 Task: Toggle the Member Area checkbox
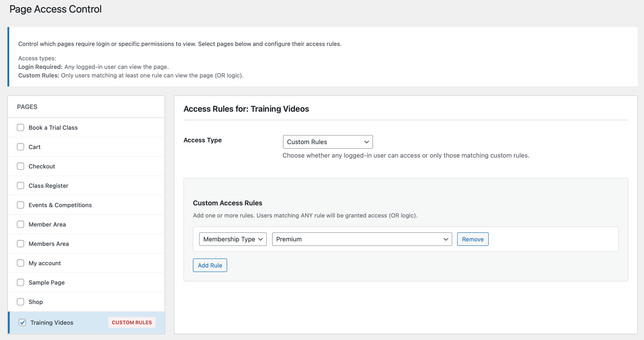pyautogui.click(x=20, y=224)
